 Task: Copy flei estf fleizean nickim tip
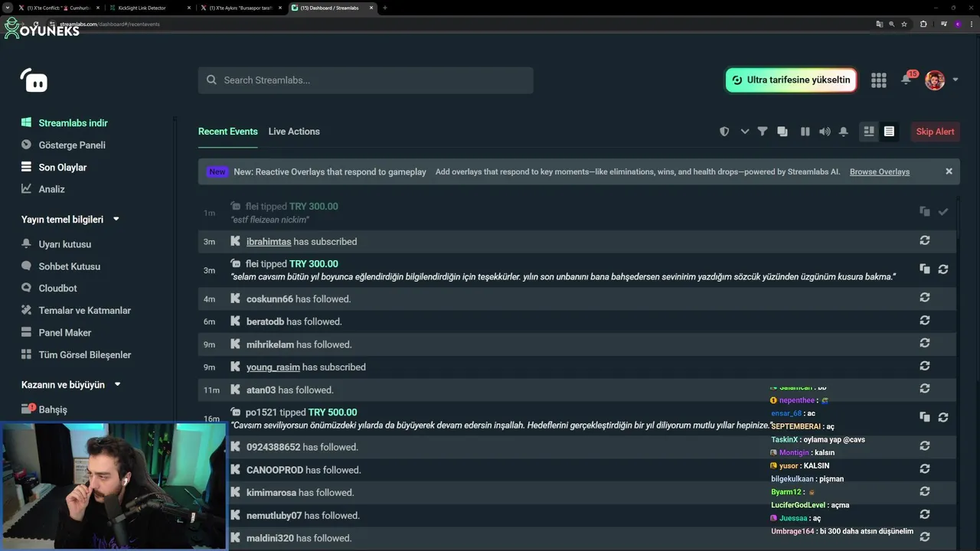click(x=925, y=212)
